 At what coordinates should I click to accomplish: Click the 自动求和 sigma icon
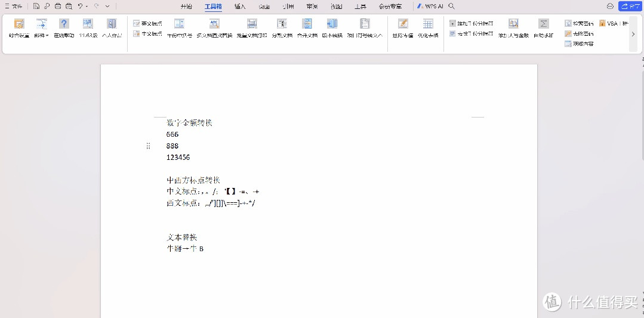coord(543,25)
